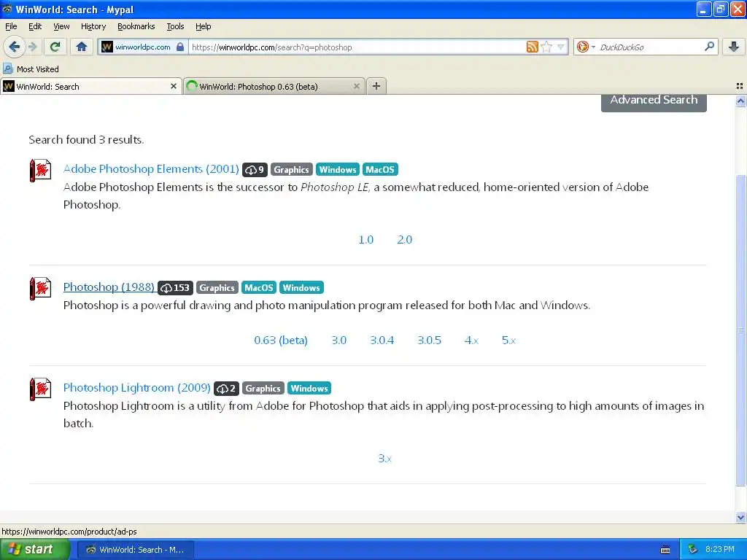
Task: Click the download count badge showing 153
Action: coord(175,287)
